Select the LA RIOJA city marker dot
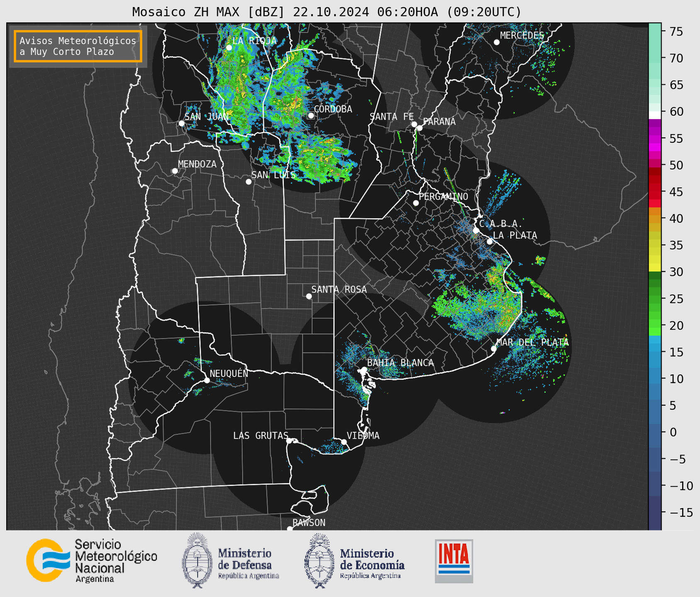Viewport: 700px width, 597px height. 229,48
